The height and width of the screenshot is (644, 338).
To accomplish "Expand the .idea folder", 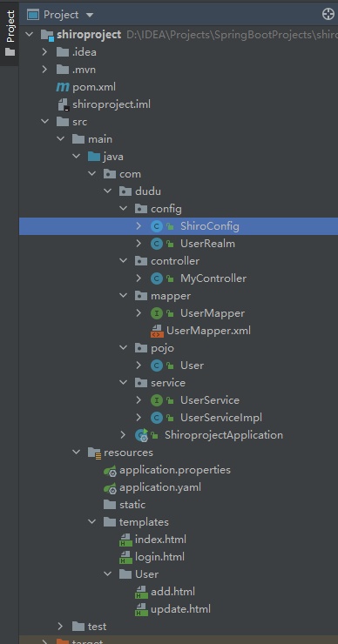I will coord(44,52).
